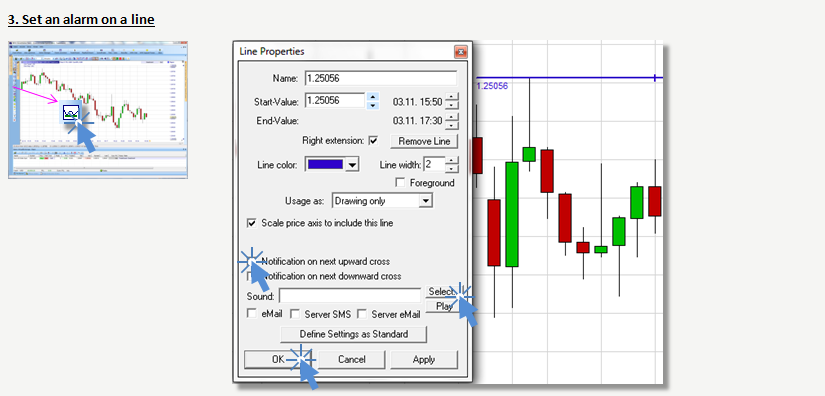Click the '3. Set an alarm on a line' heading
The width and height of the screenshot is (825, 396).
click(81, 20)
